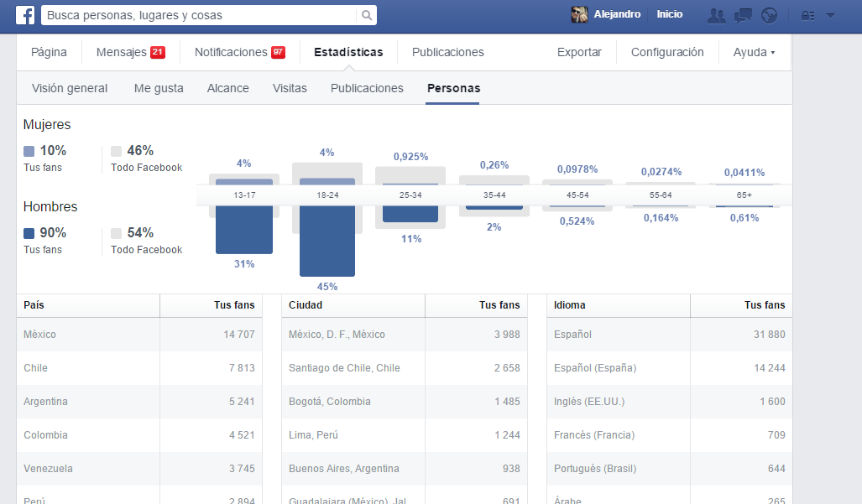862x504 pixels.
Task: Click the Francés (Francia) language row
Action: point(670,435)
